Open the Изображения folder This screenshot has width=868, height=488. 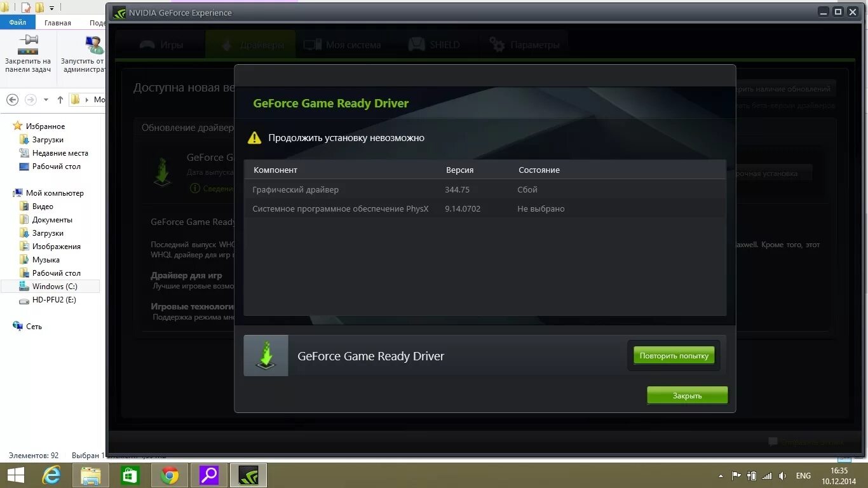coord(56,247)
